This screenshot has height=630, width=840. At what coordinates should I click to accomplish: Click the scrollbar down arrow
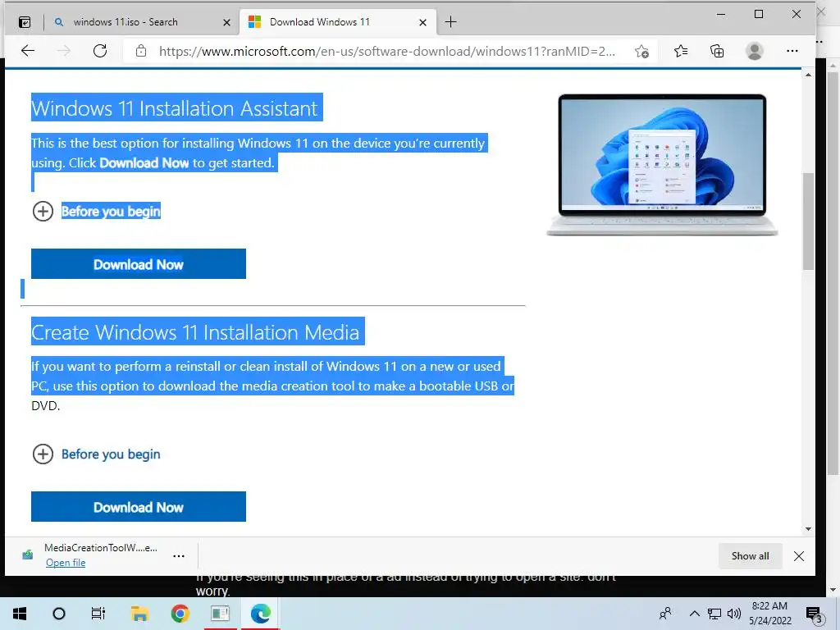point(808,529)
